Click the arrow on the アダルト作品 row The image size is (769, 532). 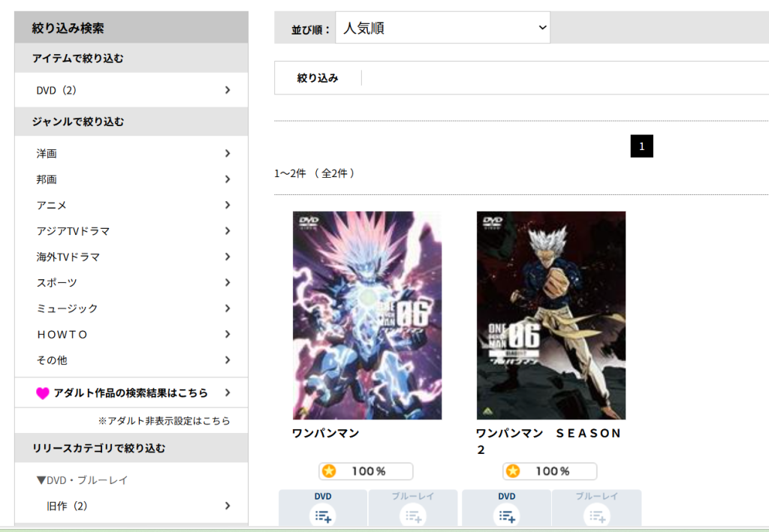tap(228, 393)
